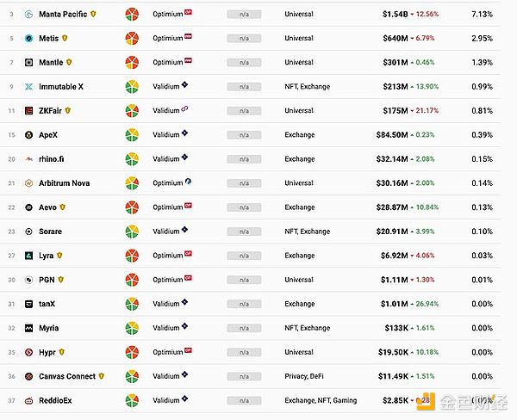Click the ReddioEx project logo icon

pyautogui.click(x=29, y=400)
